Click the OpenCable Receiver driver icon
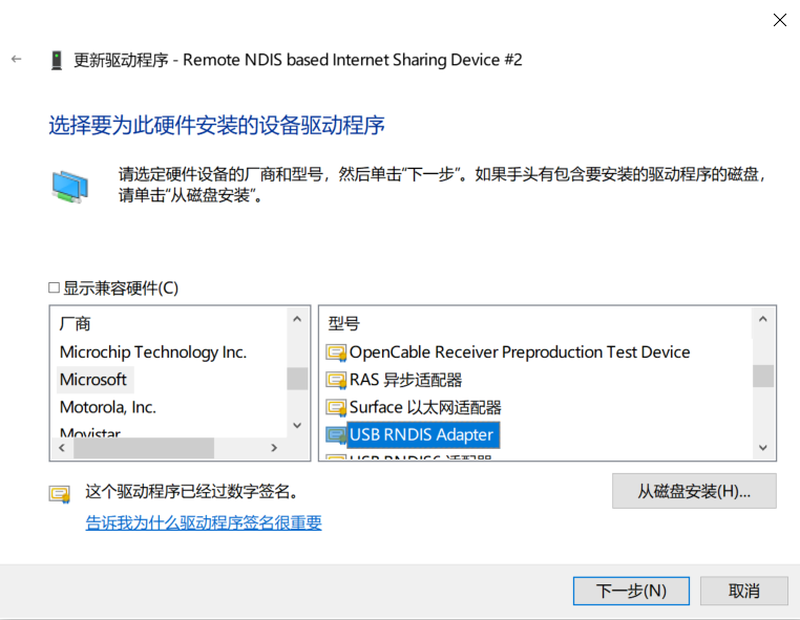The image size is (800, 620). [336, 352]
